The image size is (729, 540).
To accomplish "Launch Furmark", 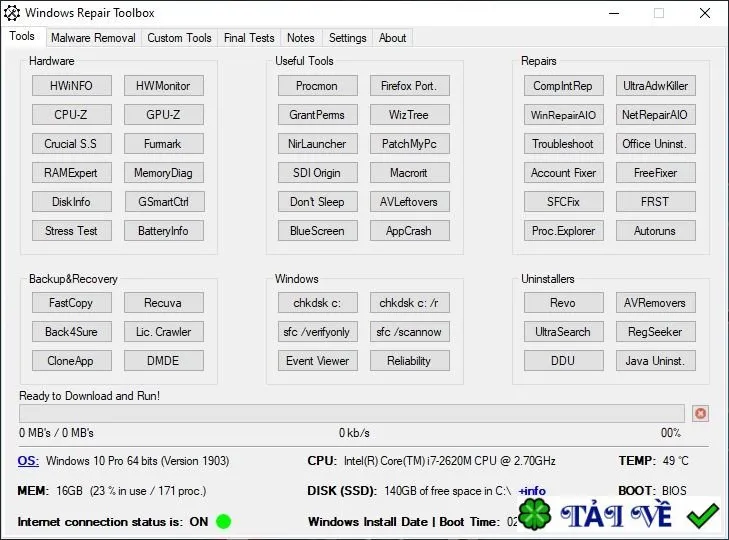I will point(164,144).
